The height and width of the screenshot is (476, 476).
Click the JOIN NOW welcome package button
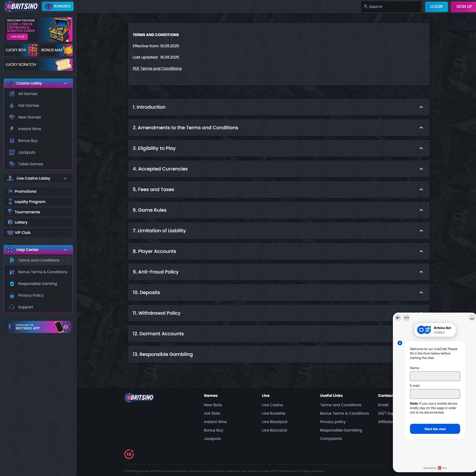point(17,37)
